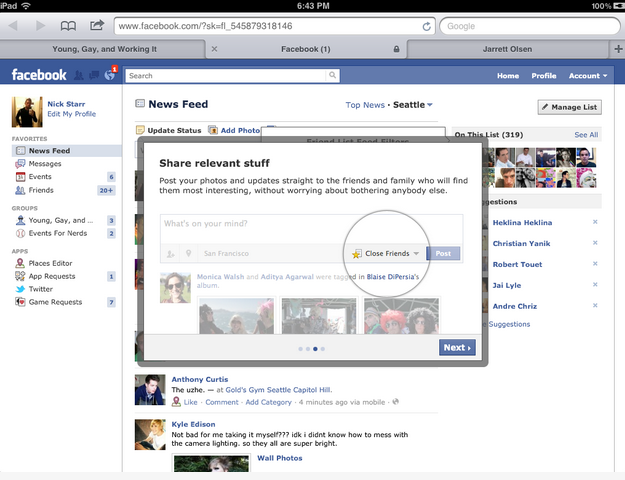Add a new Safari tab

point(618,49)
